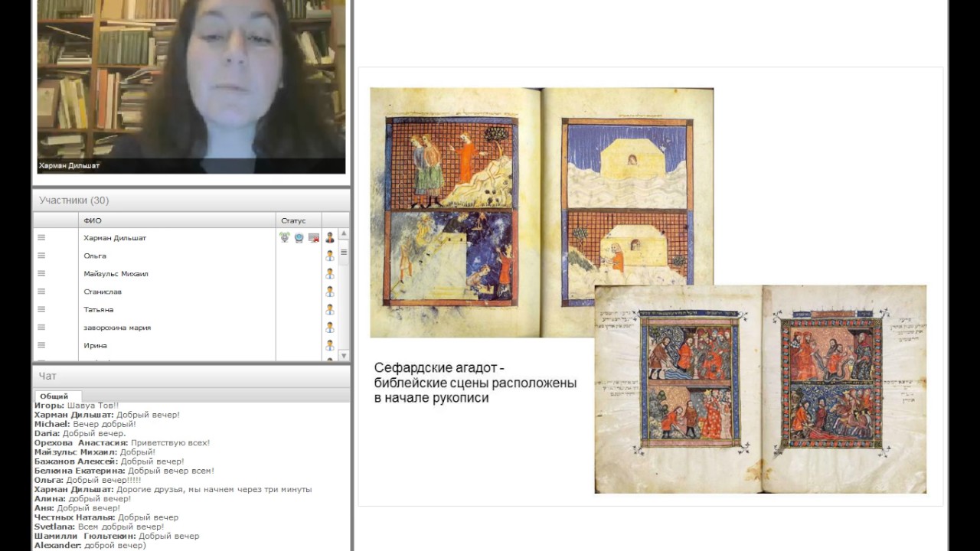Click Шамилли Гюльтекин's chat message

click(168, 536)
